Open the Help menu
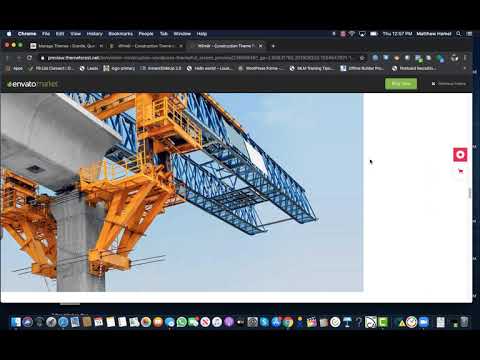The width and height of the screenshot is (480, 360). coord(202,34)
